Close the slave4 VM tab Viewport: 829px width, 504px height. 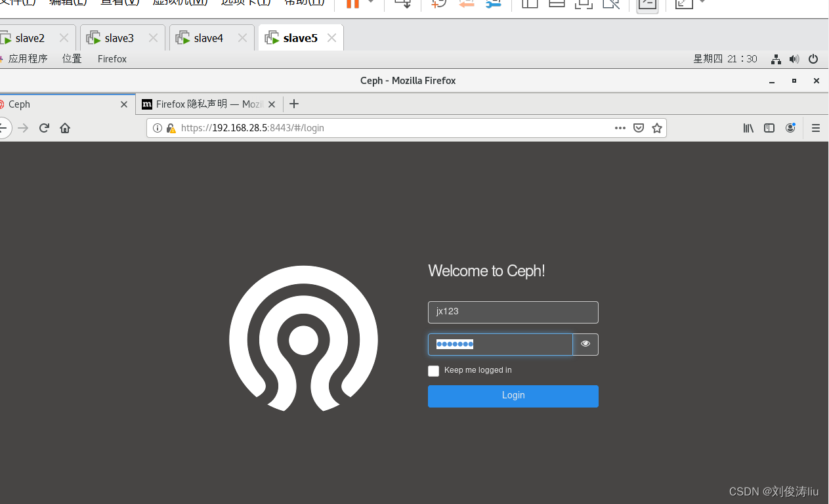coord(242,38)
